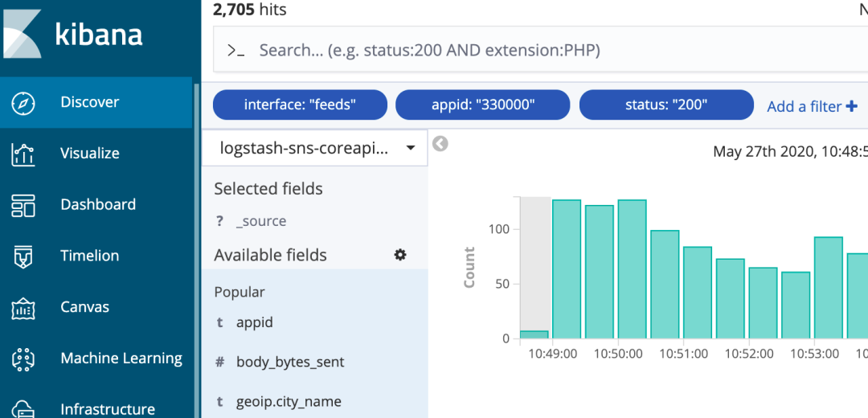Click the left sidebar scrollbar

coord(197,249)
